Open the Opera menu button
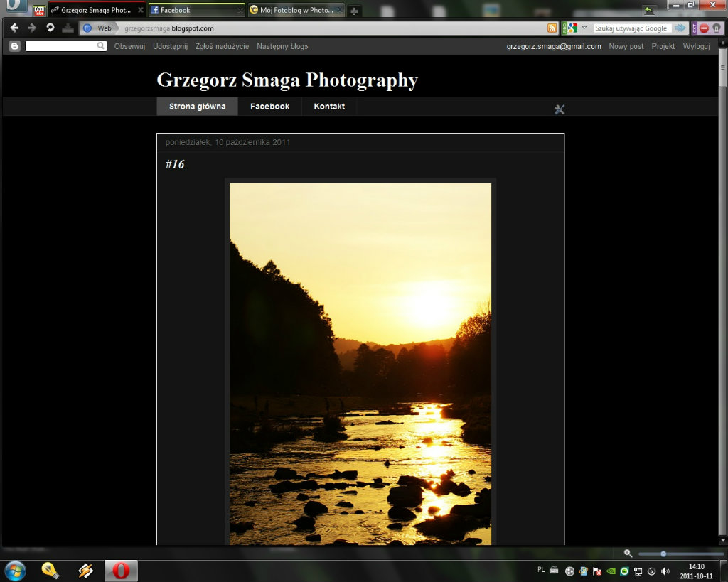Viewport: 728px width, 582px height. click(16, 6)
